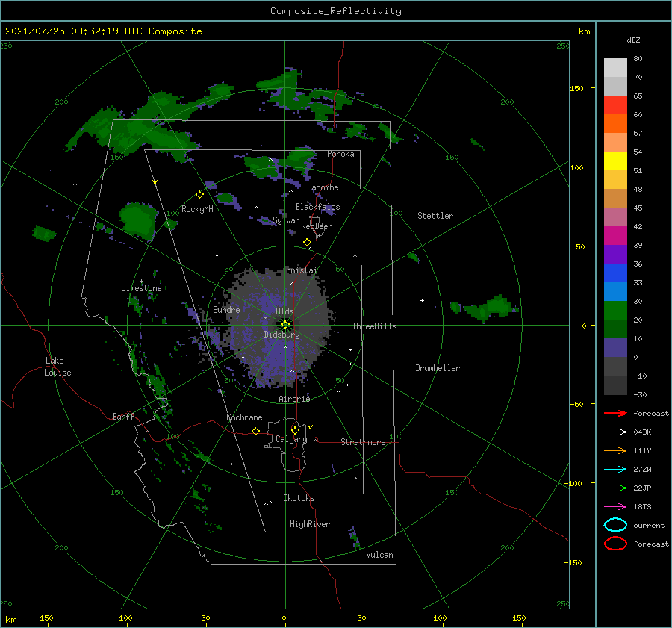The width and height of the screenshot is (672, 628).
Task: Click the Stettler label
Action: pos(435,216)
